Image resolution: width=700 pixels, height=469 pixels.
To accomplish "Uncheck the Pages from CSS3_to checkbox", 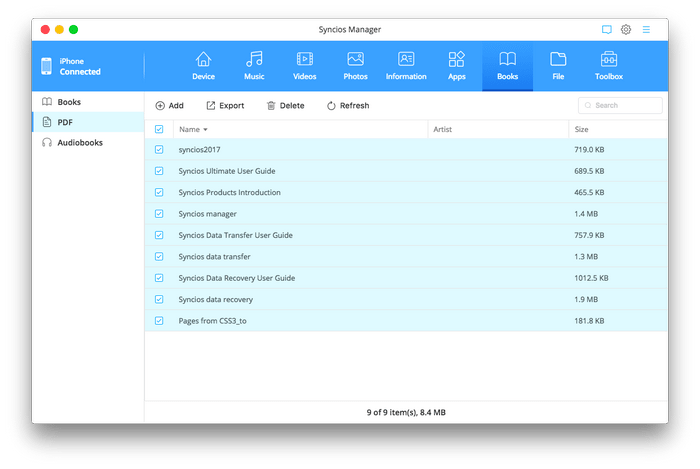I will [x=159, y=321].
